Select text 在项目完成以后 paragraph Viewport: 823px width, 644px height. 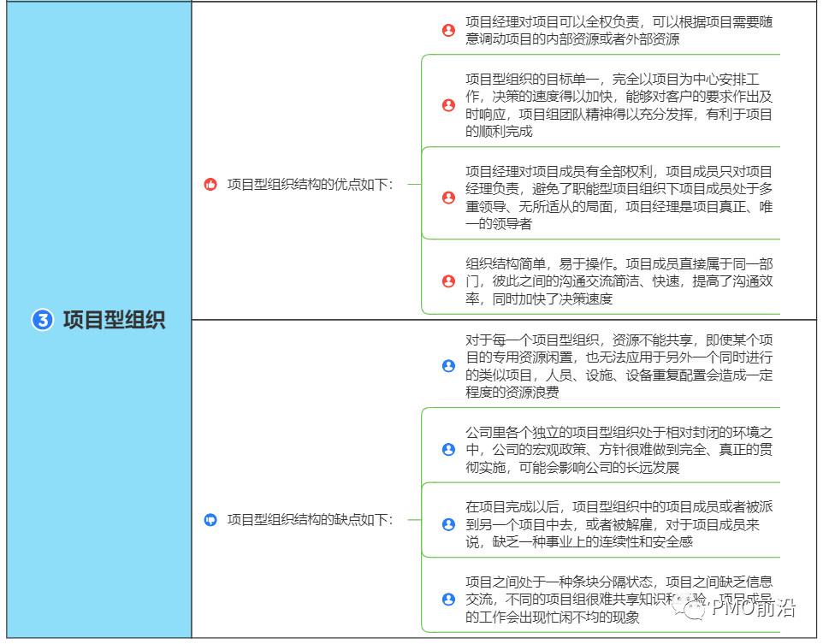pyautogui.click(x=619, y=524)
